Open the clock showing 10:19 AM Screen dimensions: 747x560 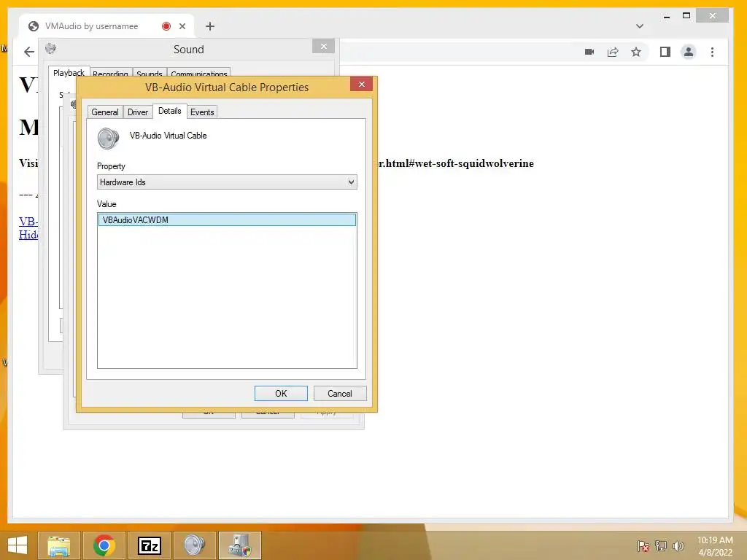(x=715, y=546)
